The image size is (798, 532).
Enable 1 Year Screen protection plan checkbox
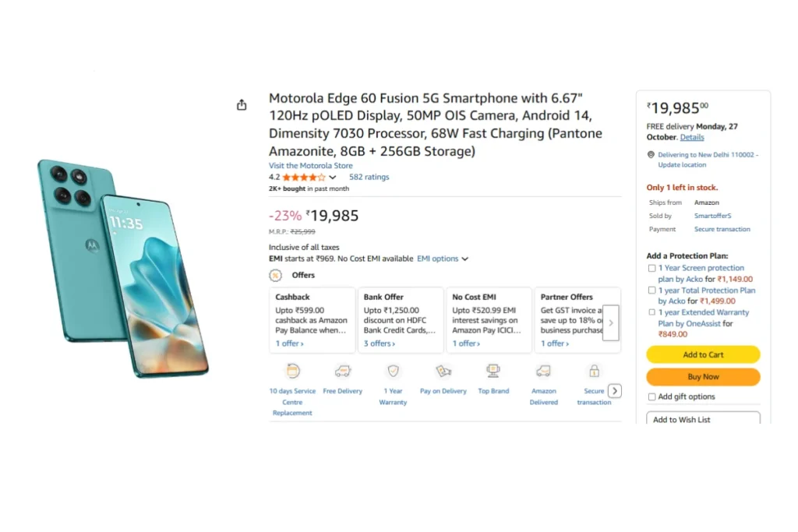point(651,268)
